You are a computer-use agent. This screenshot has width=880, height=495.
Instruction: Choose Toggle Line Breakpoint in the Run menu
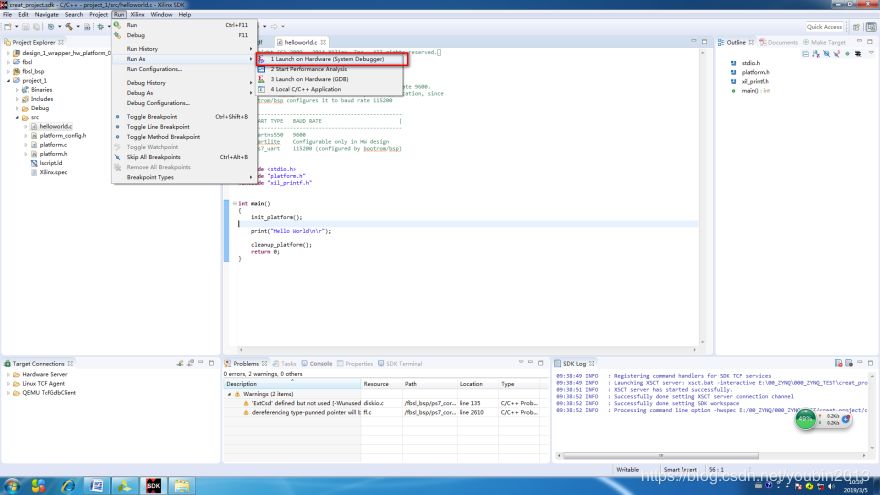pos(158,127)
